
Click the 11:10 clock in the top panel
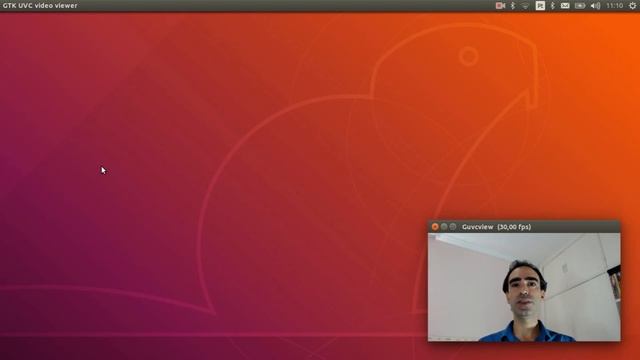(614, 6)
